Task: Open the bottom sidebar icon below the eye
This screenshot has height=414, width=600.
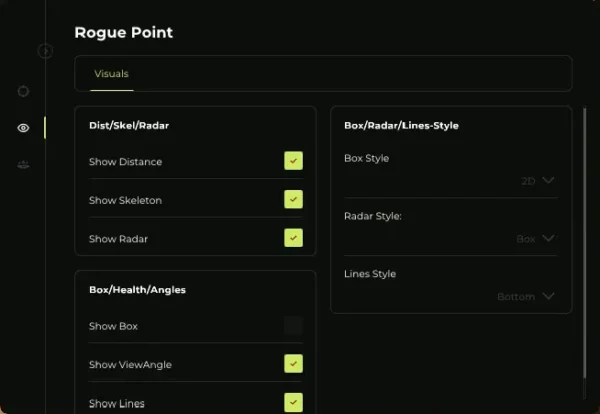Action: (x=24, y=164)
